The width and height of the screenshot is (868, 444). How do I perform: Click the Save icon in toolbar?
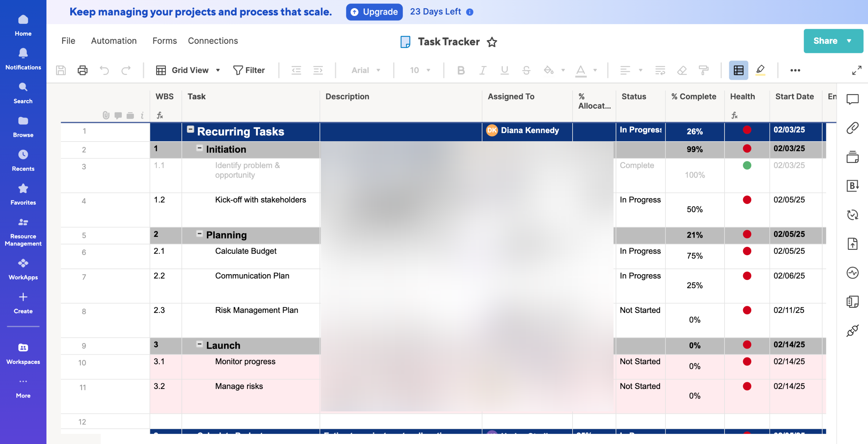pos(61,70)
